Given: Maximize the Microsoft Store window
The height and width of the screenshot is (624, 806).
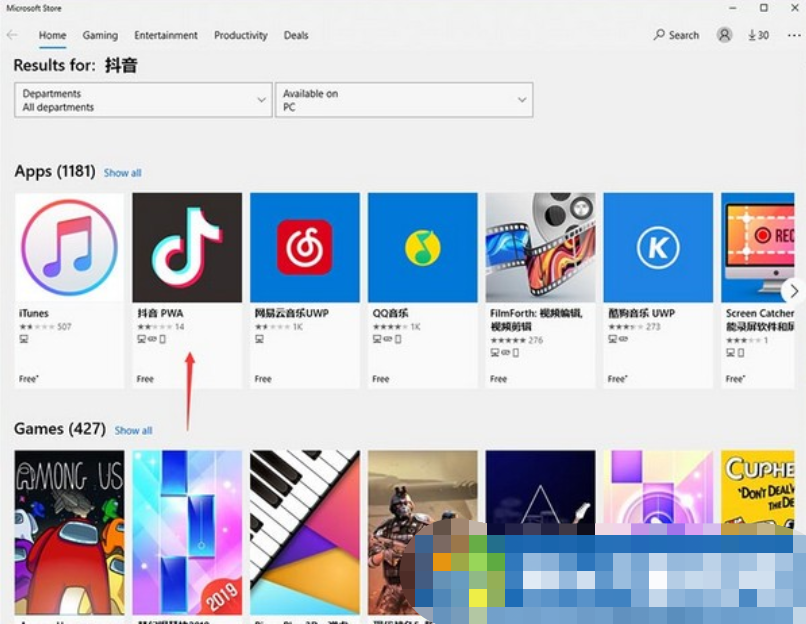Looking at the screenshot, I should click(x=764, y=8).
